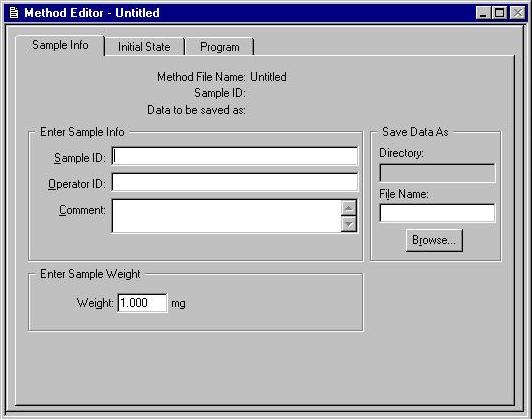
Task: Click the File Name label in Save Data As
Action: [404, 194]
